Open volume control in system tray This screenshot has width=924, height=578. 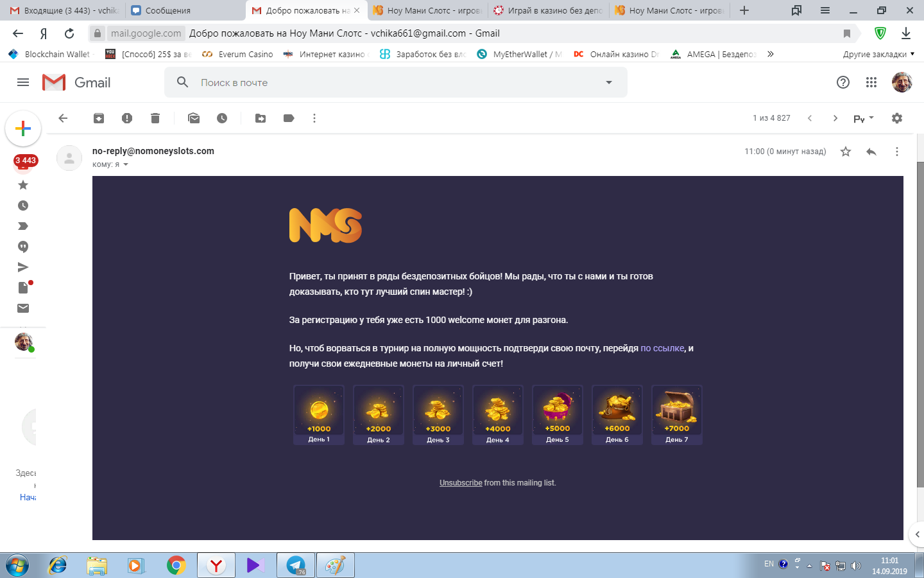(x=855, y=566)
